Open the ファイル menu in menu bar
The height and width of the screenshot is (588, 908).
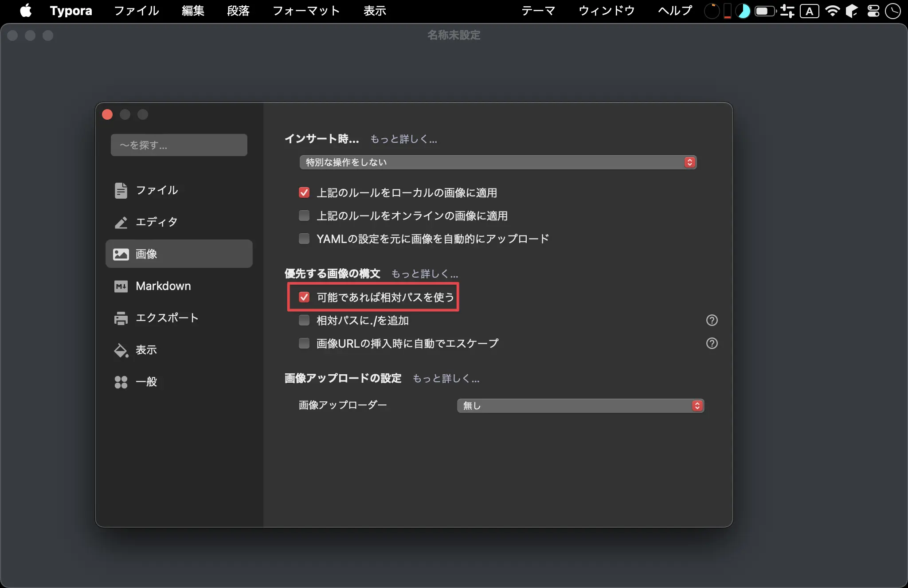click(137, 11)
